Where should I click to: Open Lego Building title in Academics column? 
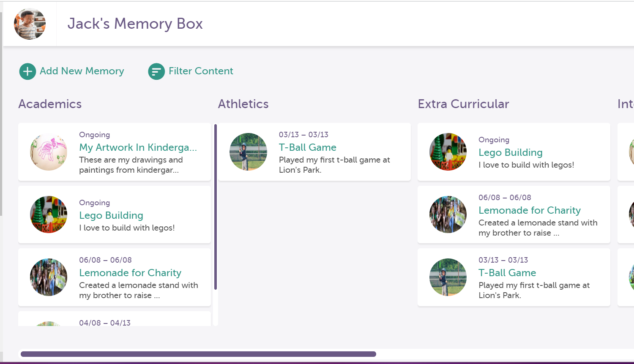[x=111, y=215]
